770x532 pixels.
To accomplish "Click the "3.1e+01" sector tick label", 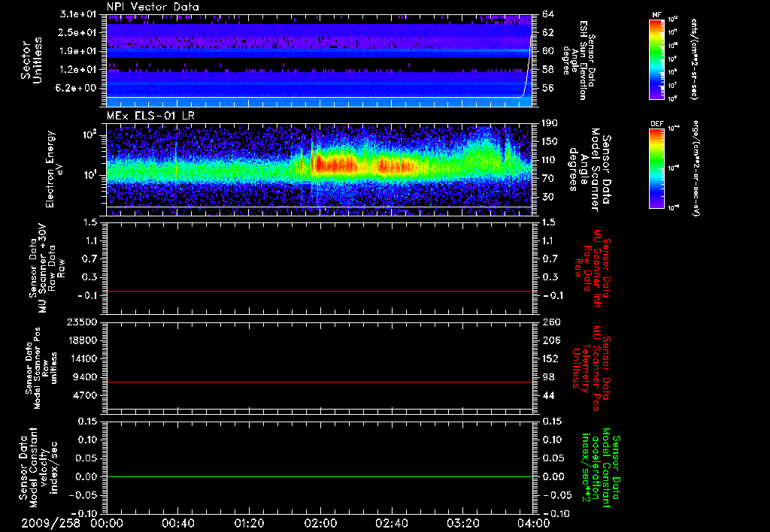I will coord(78,14).
